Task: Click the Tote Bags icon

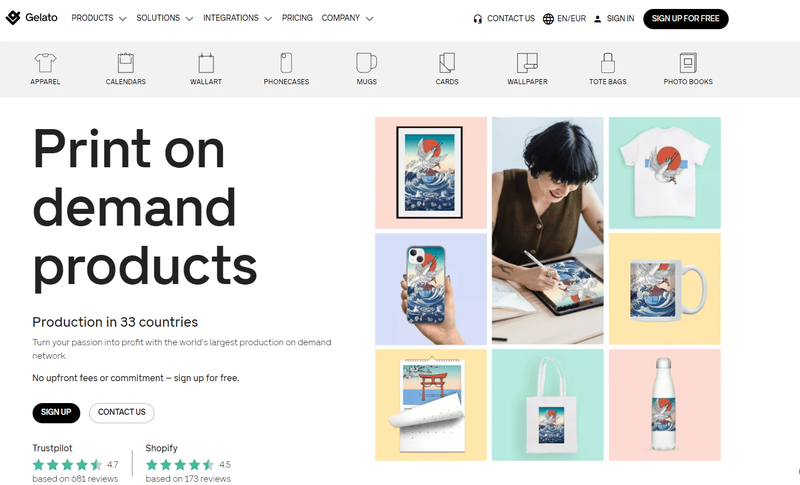Action: point(607,63)
